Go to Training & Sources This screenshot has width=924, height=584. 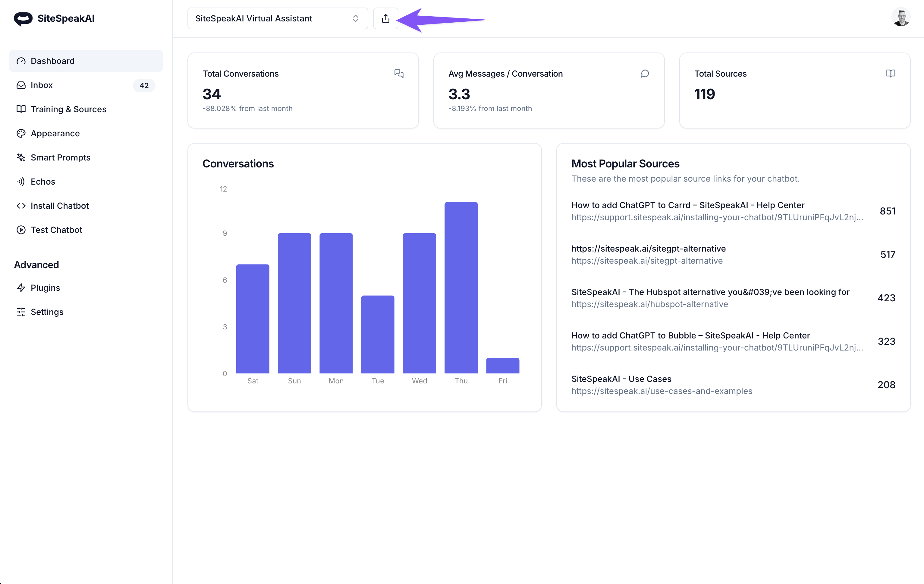[x=68, y=109]
